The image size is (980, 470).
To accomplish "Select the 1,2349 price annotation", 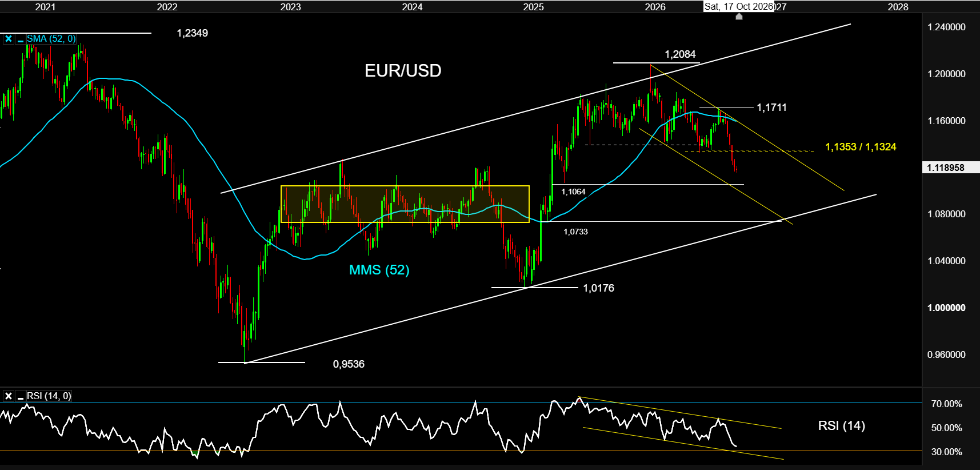I will point(193,33).
